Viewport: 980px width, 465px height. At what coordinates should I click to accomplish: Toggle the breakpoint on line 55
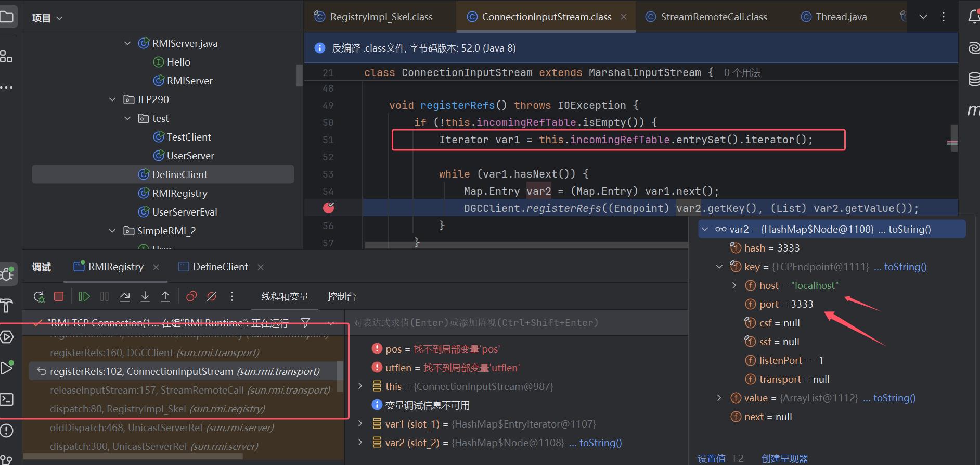point(329,208)
